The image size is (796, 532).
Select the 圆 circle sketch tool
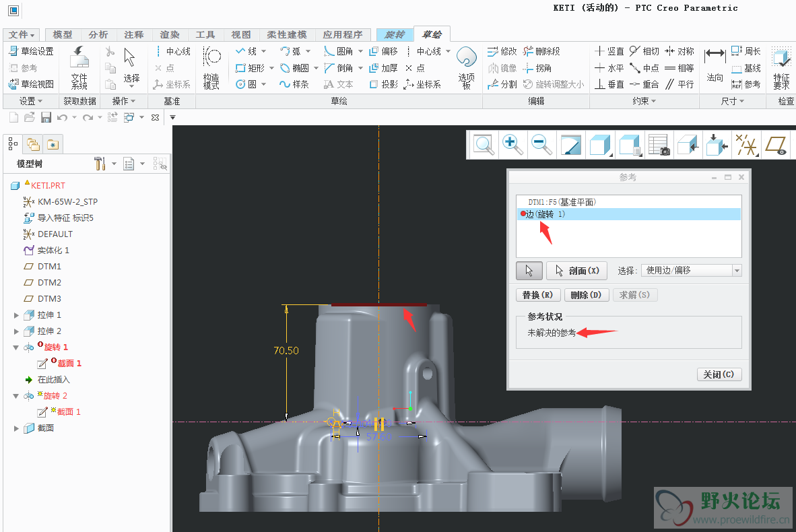point(246,84)
